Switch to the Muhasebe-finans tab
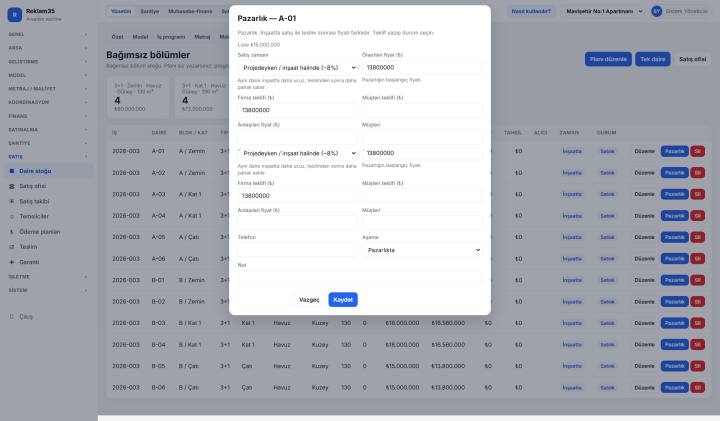 190,11
